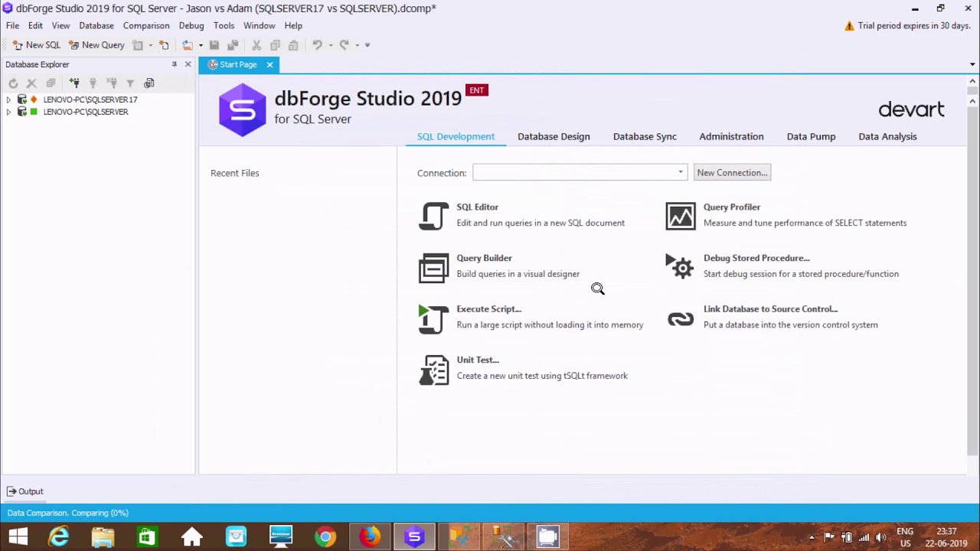980x551 pixels.
Task: Select the LENOVO-PC\SQLSERVER17 server label
Action: pyautogui.click(x=90, y=99)
